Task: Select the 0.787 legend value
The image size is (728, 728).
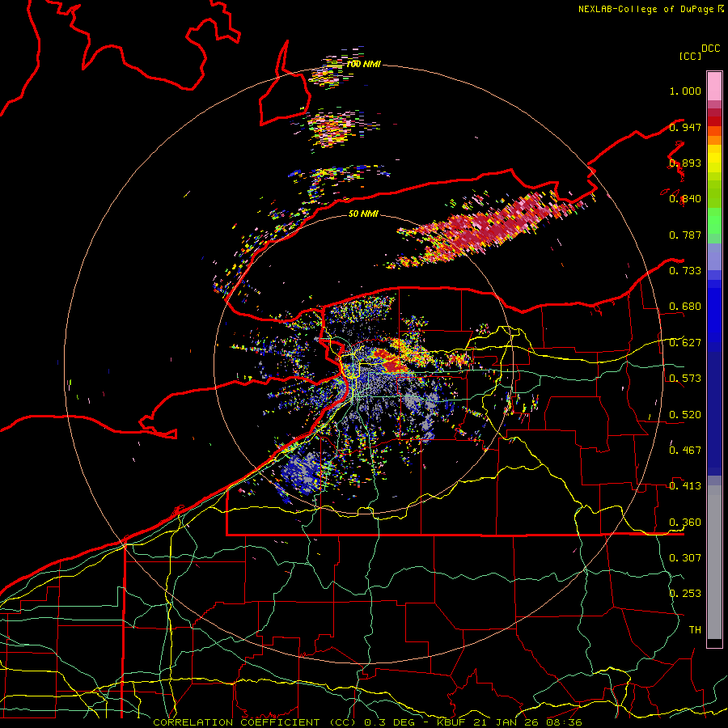Action: click(x=685, y=235)
